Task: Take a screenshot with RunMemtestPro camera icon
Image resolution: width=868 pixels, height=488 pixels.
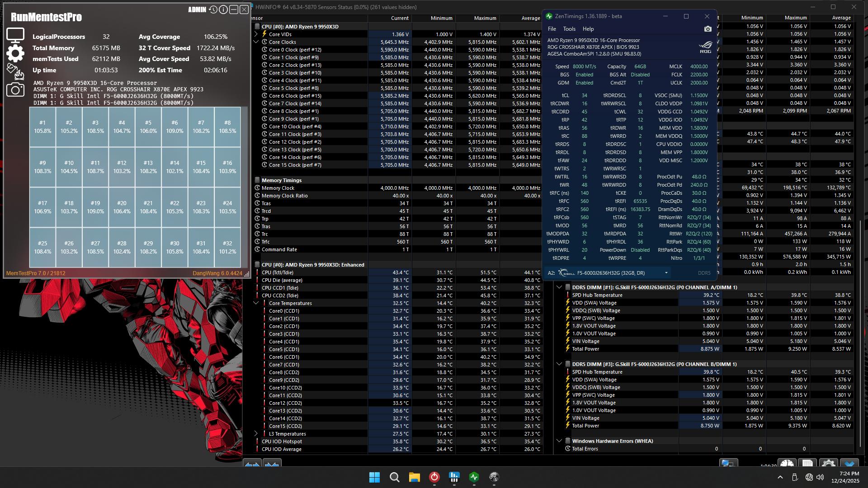Action: 15,90
